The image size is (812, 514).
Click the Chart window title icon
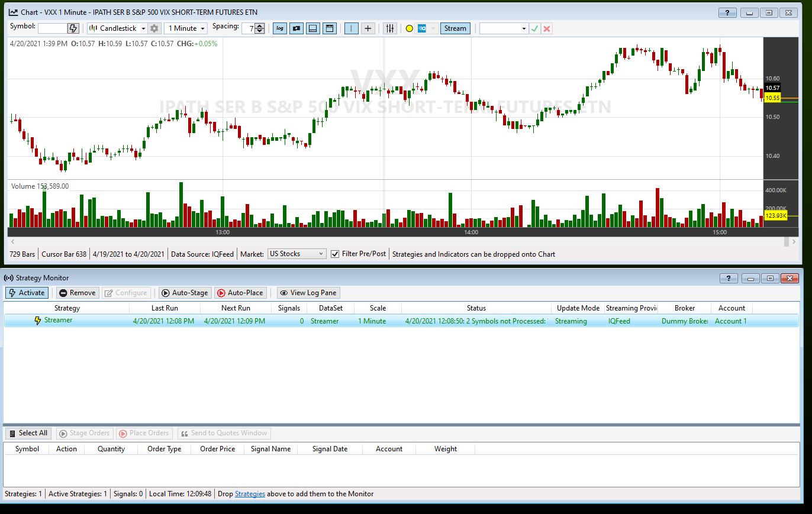(x=13, y=12)
